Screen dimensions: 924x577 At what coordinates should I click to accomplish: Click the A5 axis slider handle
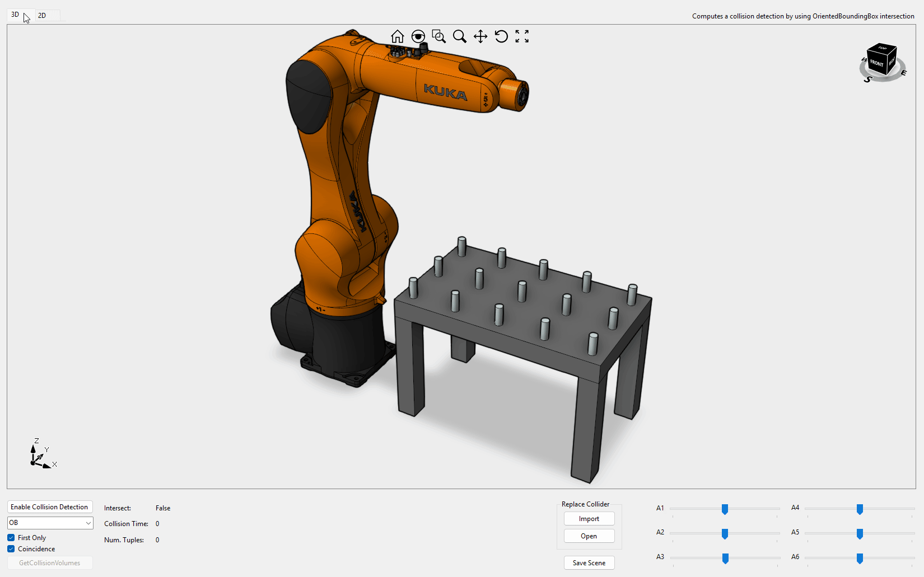[x=860, y=533]
